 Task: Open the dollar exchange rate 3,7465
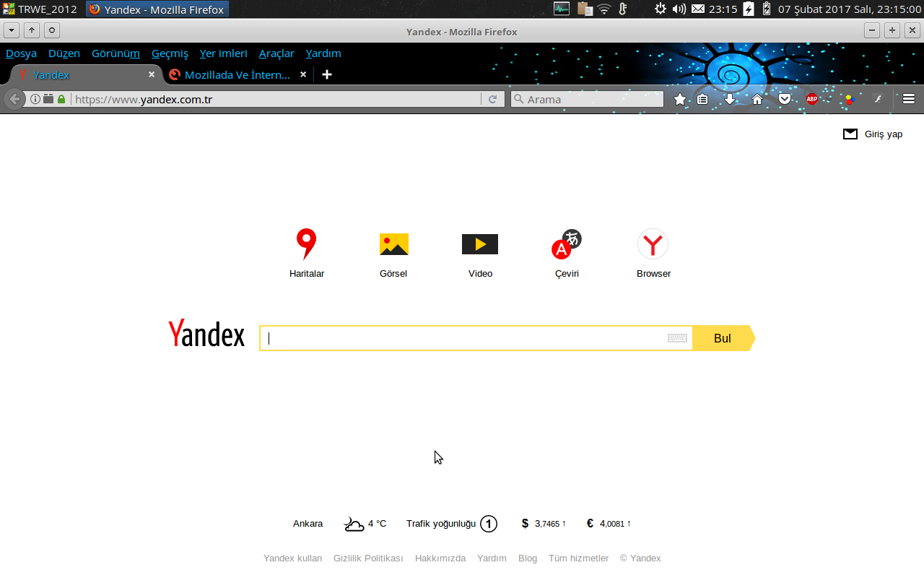coord(544,524)
